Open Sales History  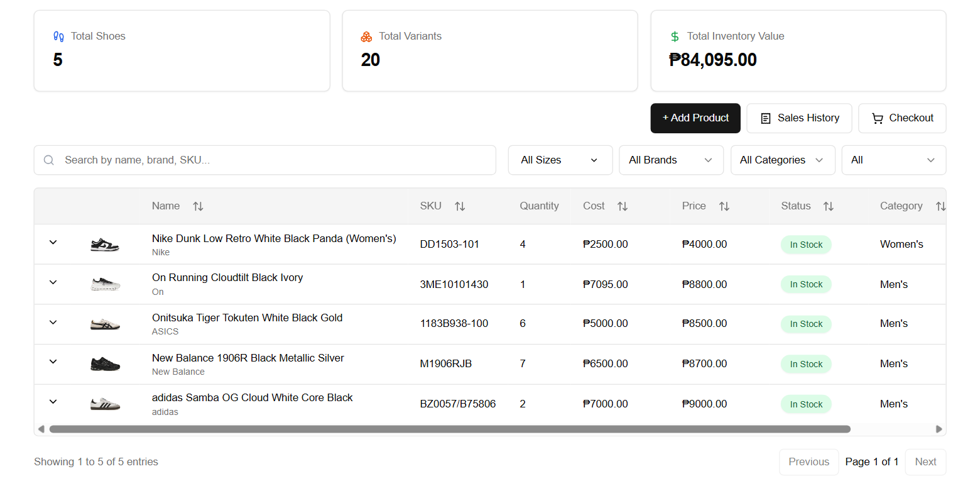point(799,118)
